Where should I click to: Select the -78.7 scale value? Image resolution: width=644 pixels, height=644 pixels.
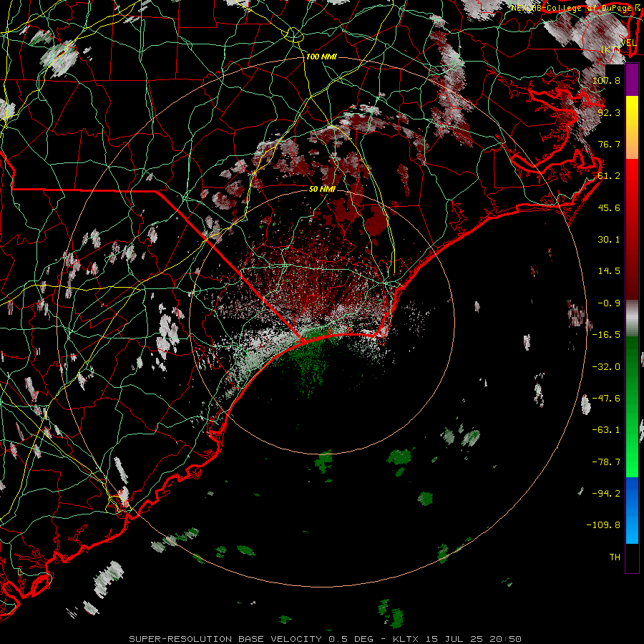[606, 462]
